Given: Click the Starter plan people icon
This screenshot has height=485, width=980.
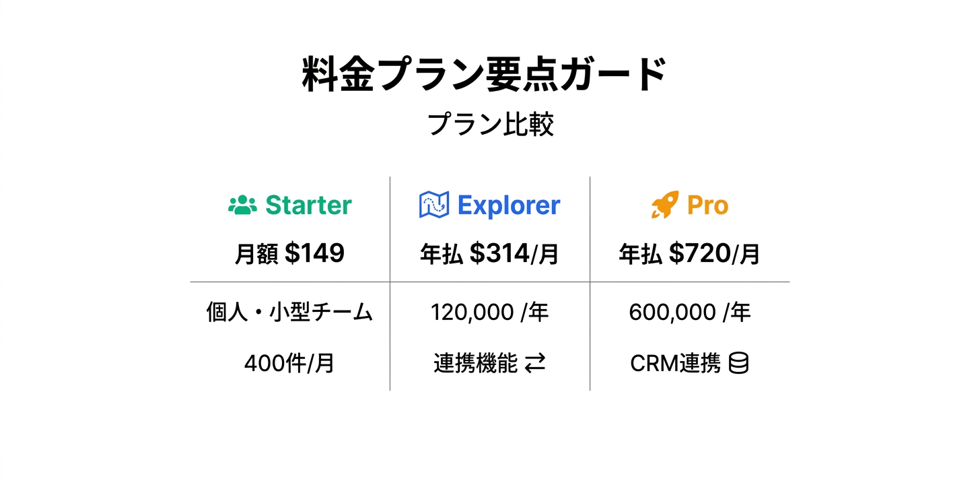Looking at the screenshot, I should tap(242, 205).
